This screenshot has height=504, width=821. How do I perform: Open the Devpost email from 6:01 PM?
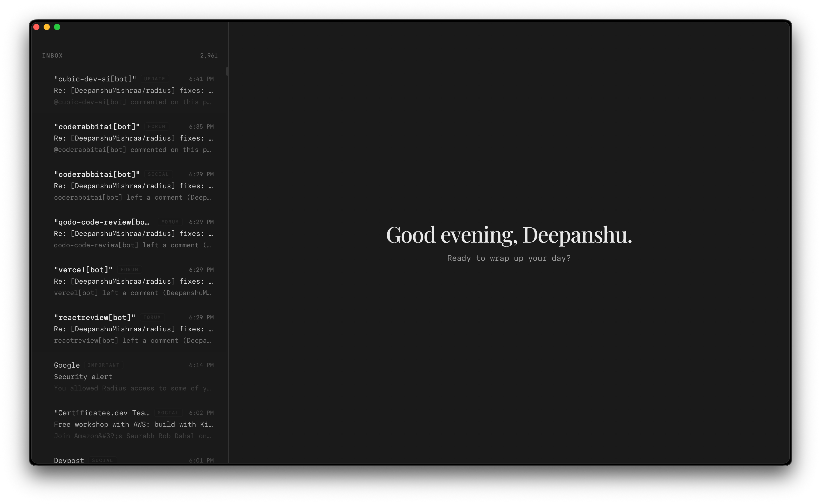coord(130,456)
